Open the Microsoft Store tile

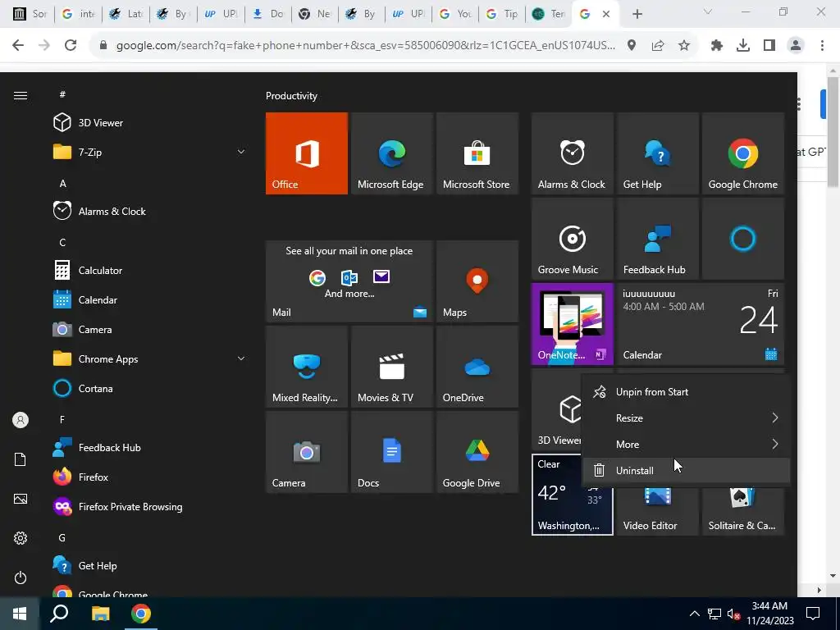click(477, 153)
